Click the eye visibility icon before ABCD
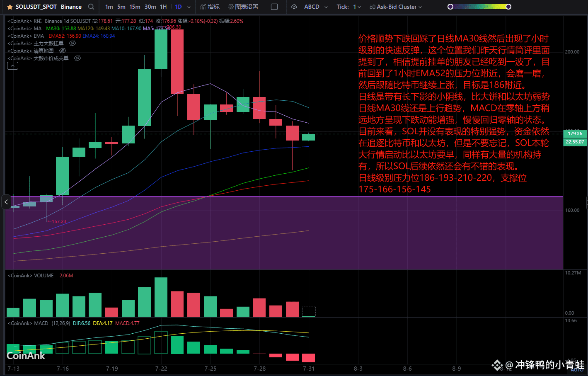 click(x=294, y=7)
